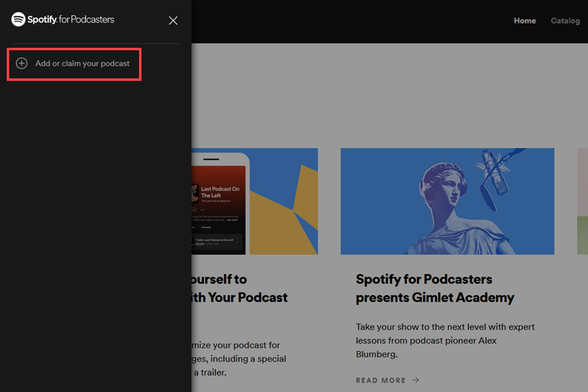This screenshot has width=588, height=392.
Task: Click the arrow icon beside READ MORE
Action: click(x=415, y=380)
